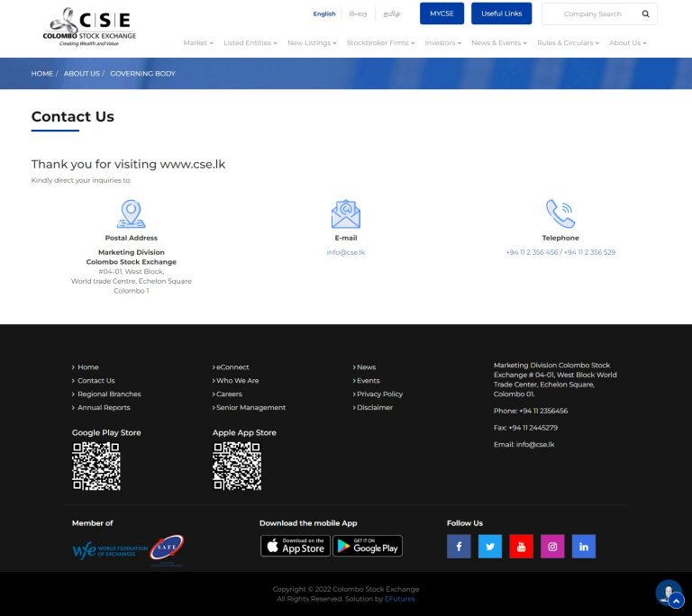Go to ABOUT US in the breadcrumb
This screenshot has height=616, width=692.
point(82,73)
